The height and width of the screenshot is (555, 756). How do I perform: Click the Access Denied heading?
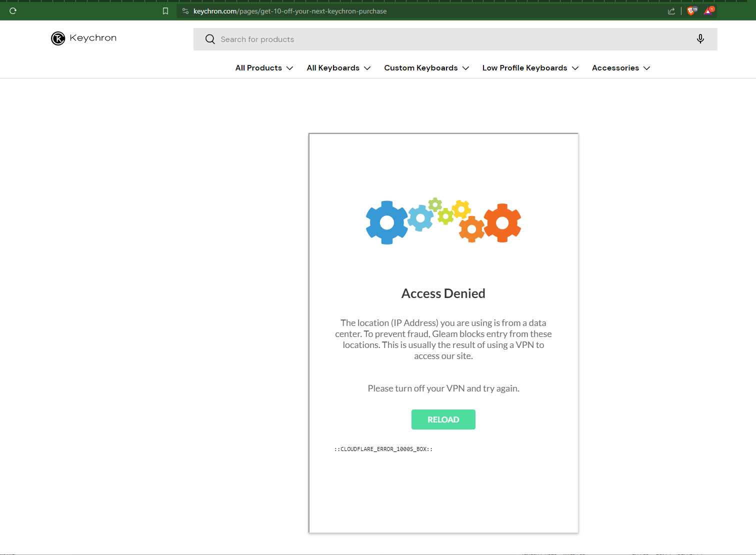[443, 293]
